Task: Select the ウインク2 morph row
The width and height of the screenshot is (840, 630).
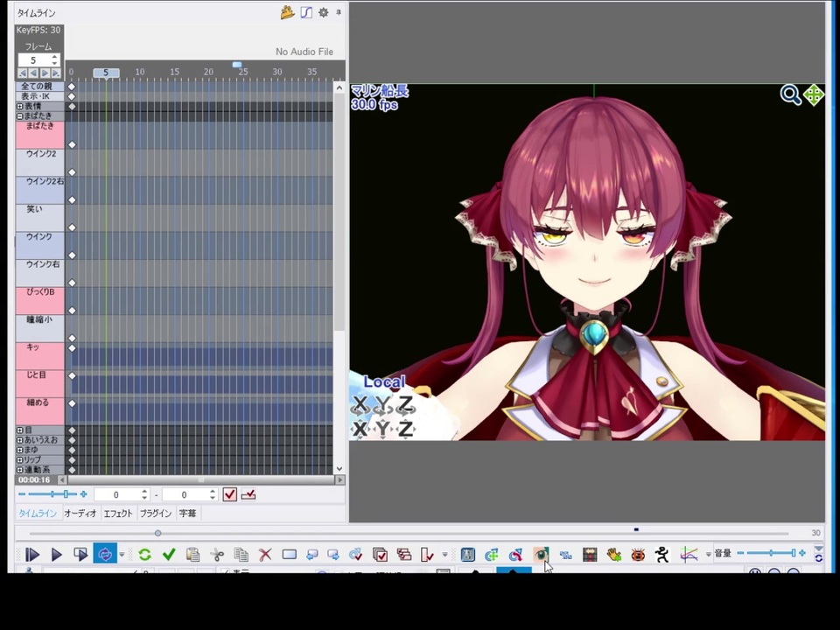Action: (x=40, y=163)
